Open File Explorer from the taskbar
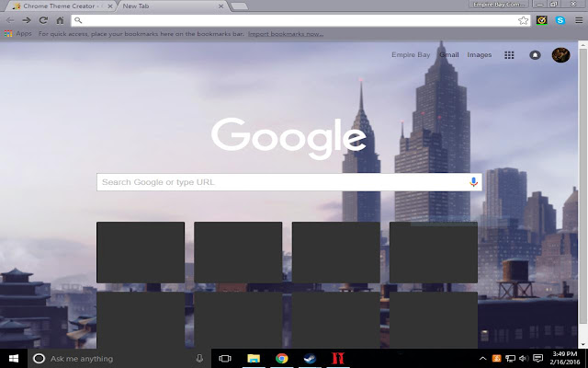The height and width of the screenshot is (368, 588). (254, 359)
